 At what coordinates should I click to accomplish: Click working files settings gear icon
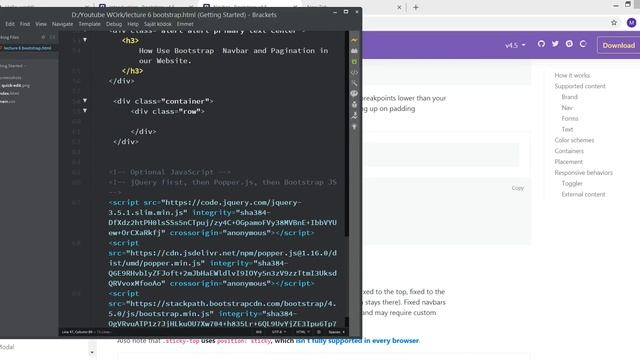43,37
